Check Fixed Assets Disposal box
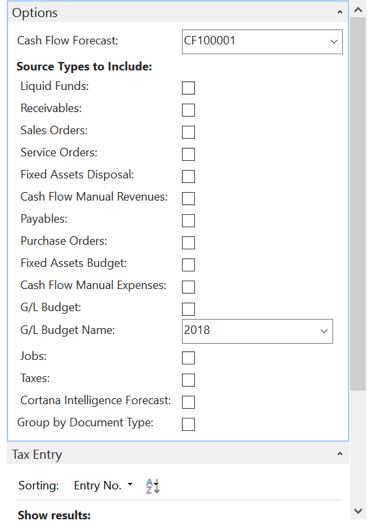Viewport: 373px width, 526px height. coord(188,176)
